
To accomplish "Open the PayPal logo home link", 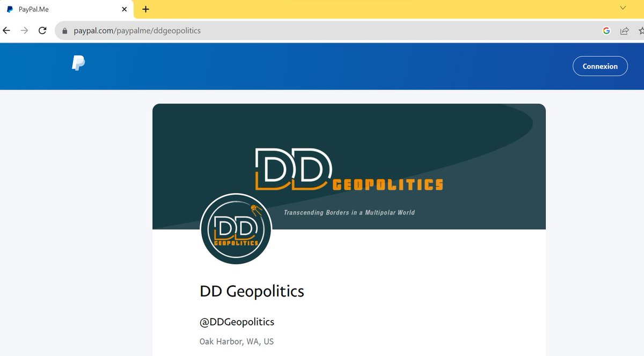I will 78,63.
